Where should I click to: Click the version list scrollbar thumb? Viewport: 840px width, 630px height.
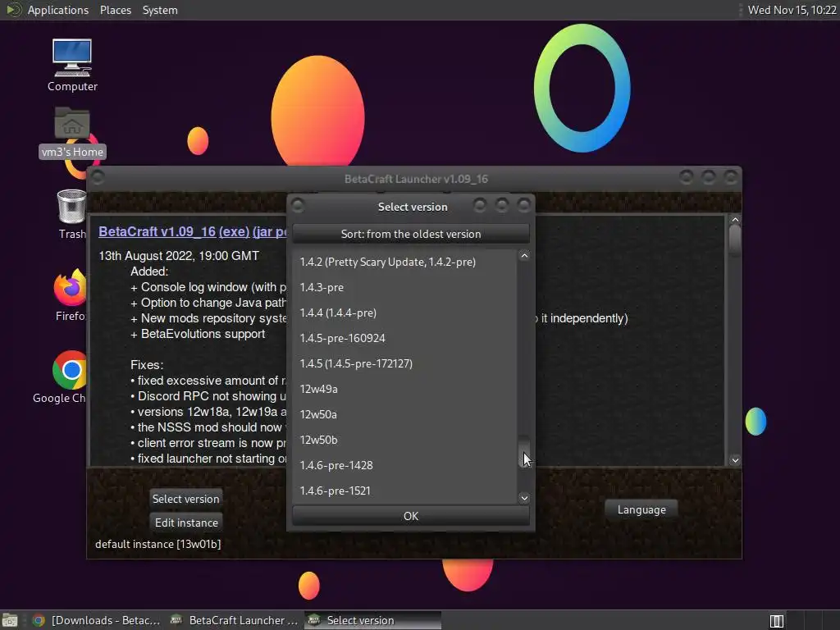(524, 451)
